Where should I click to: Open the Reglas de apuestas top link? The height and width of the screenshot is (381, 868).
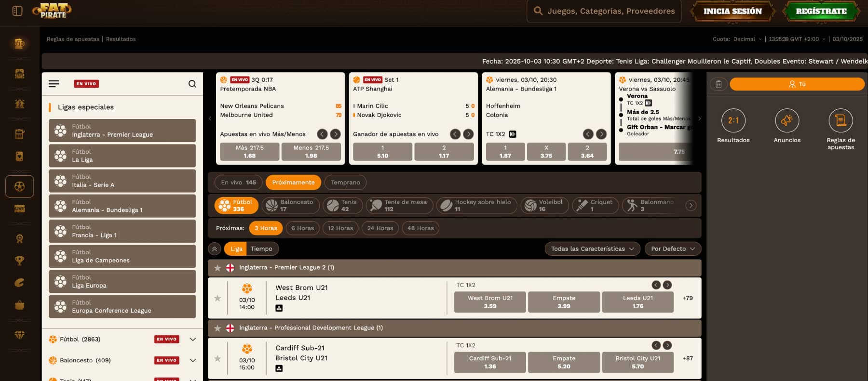click(73, 39)
